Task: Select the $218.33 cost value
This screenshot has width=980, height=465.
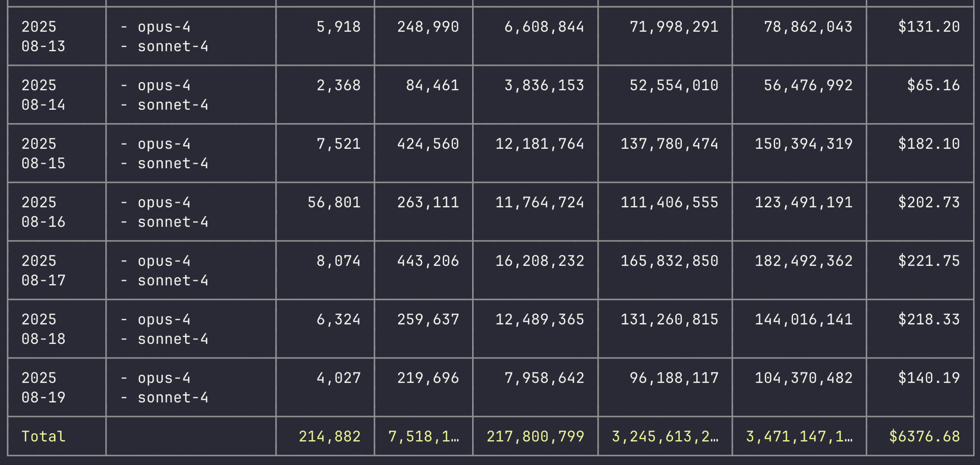Action: 929,320
